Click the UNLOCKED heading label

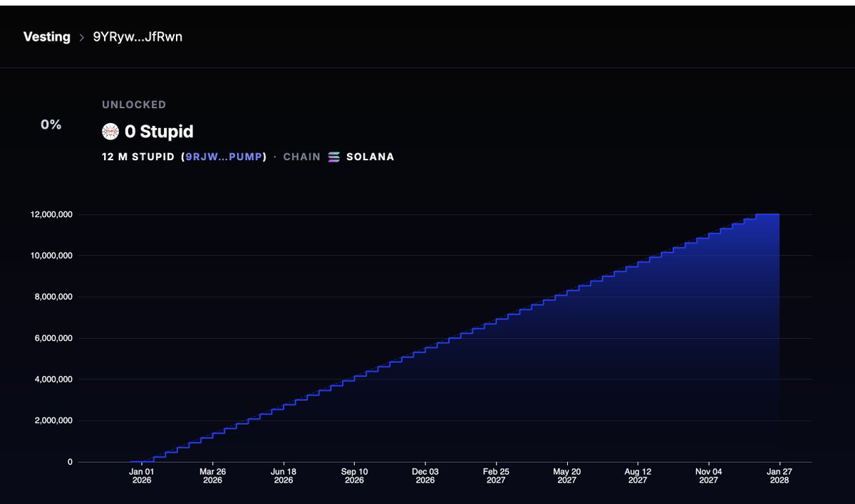[134, 105]
